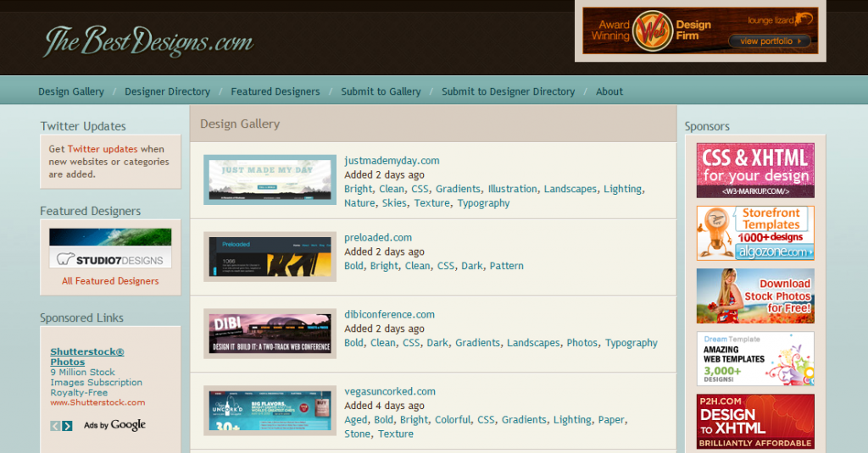Select Bold tag under preloaded.com
The height and width of the screenshot is (453, 868).
click(x=353, y=266)
